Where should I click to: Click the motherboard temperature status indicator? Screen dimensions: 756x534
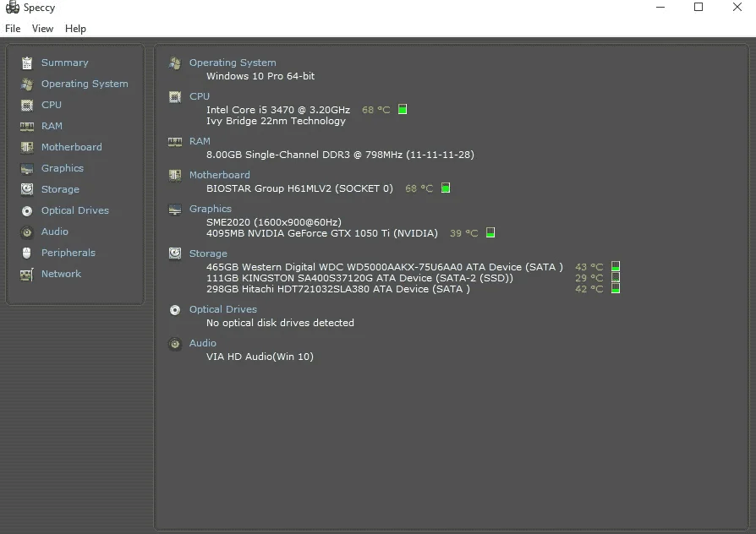446,188
